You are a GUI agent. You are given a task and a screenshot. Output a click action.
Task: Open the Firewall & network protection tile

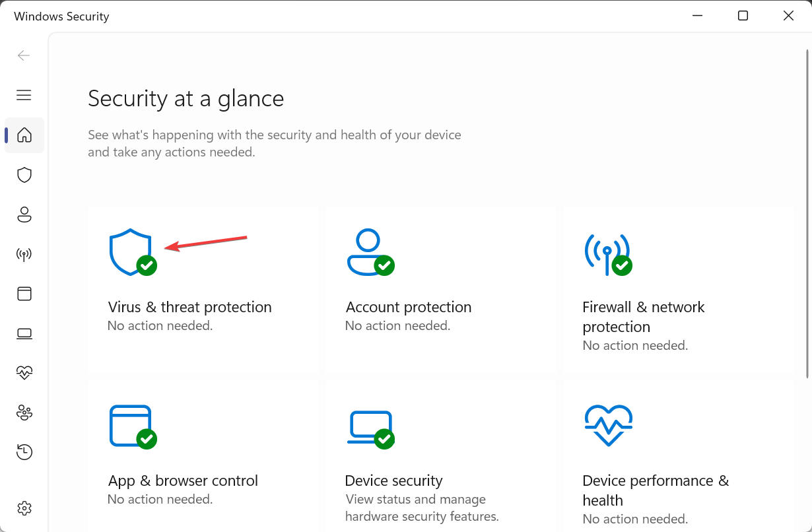678,290
